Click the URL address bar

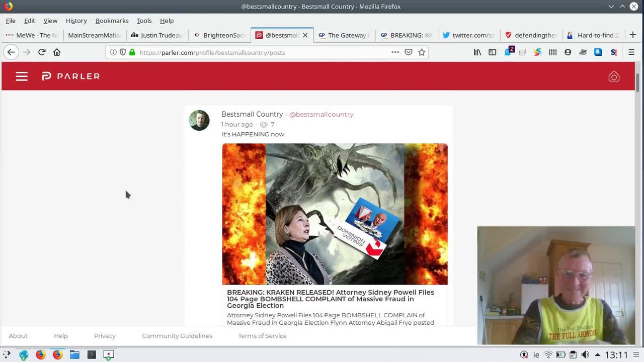pyautogui.click(x=262, y=52)
